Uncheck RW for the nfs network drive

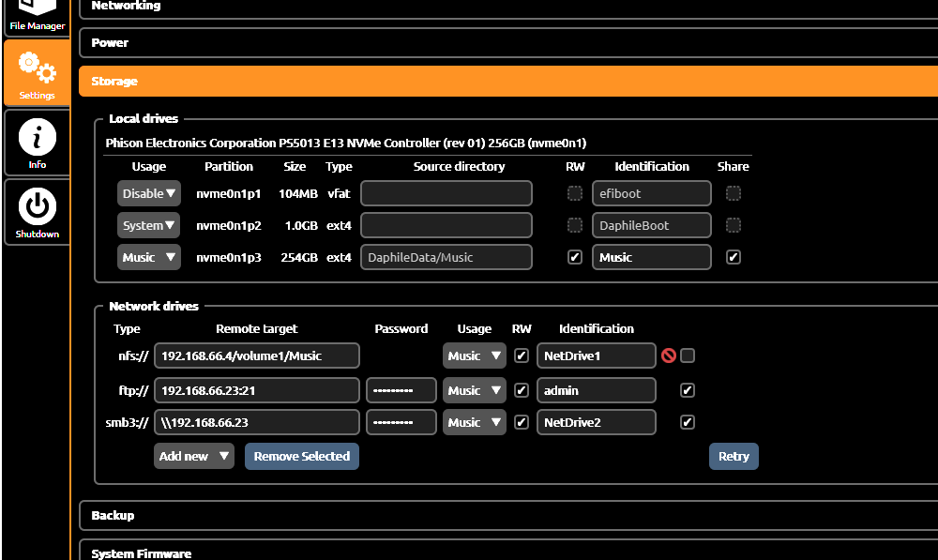522,356
